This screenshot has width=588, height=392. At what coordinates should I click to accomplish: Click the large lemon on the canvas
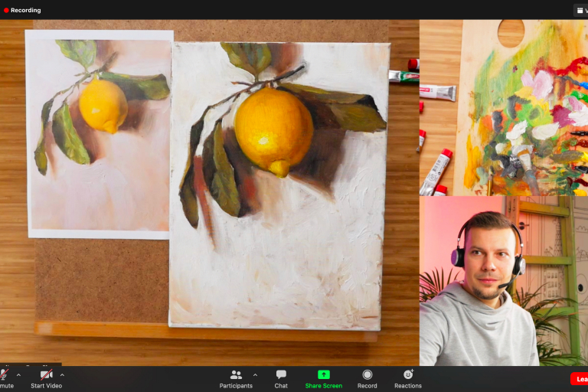[x=273, y=127]
